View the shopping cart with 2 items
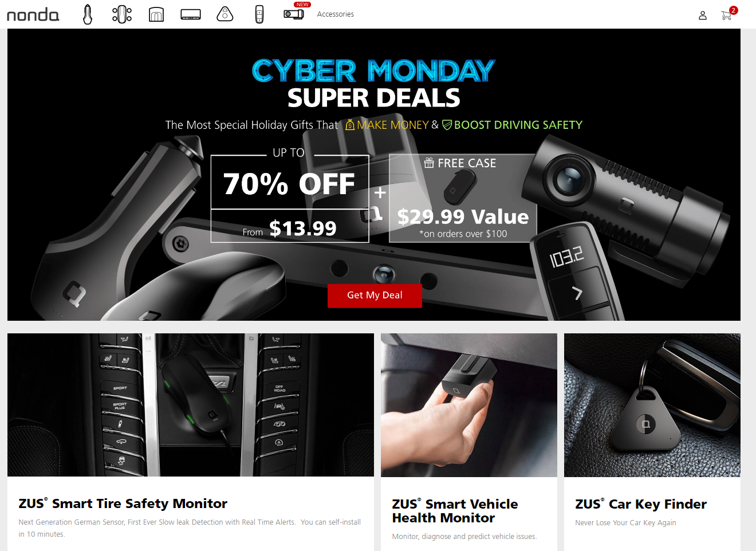The width and height of the screenshot is (756, 551). pos(728,14)
